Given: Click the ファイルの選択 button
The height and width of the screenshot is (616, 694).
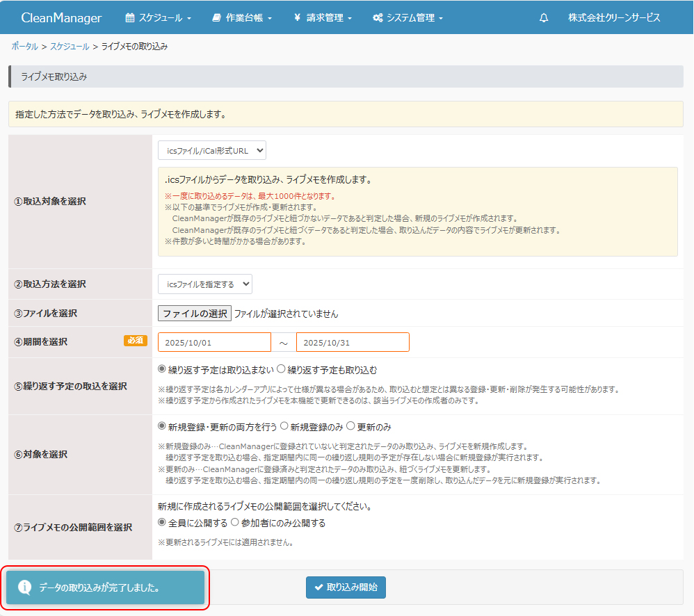Looking at the screenshot, I should [195, 314].
